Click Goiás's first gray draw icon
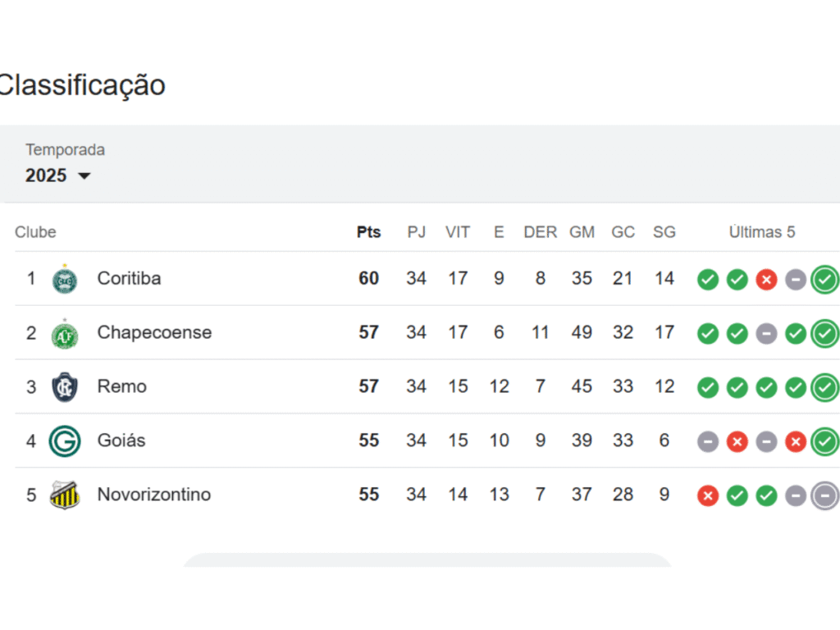This screenshot has height=630, width=840. (707, 442)
